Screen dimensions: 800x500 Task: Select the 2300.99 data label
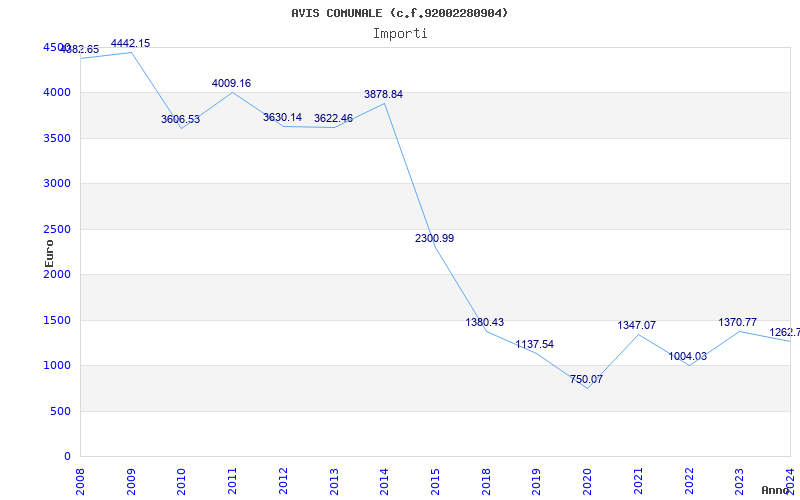[434, 238]
